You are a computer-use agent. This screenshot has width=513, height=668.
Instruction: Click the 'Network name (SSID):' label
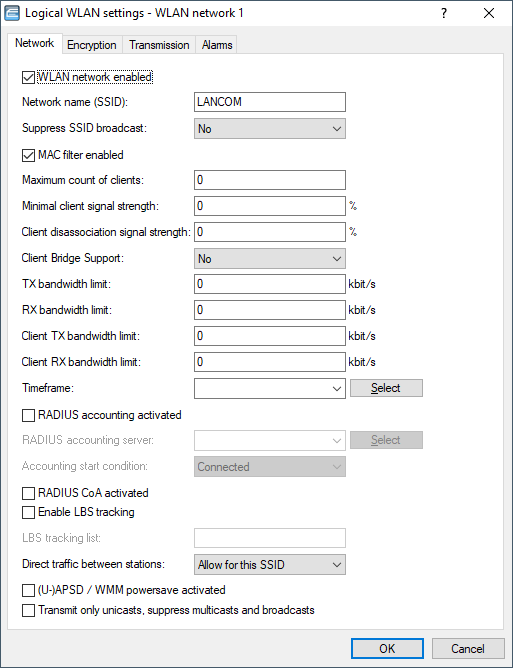click(x=75, y=102)
